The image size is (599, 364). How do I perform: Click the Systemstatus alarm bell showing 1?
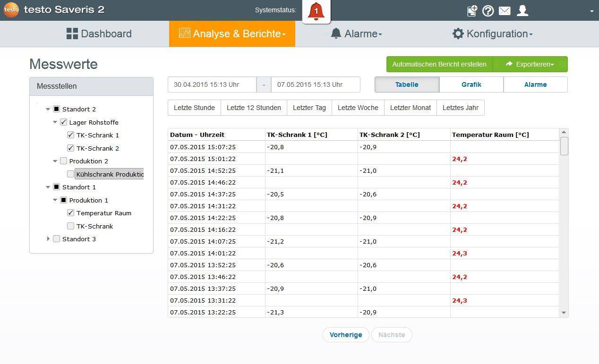316,11
